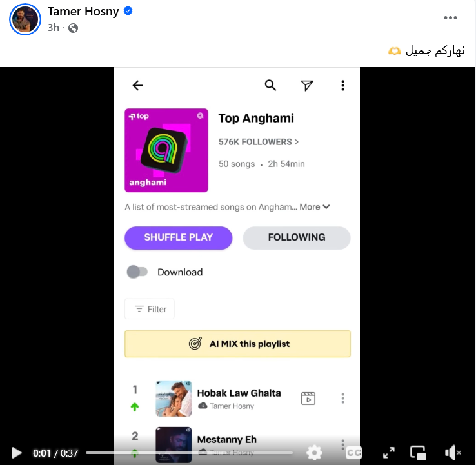The image size is (476, 465).
Task: Unmute the video sound
Action: coord(453,453)
